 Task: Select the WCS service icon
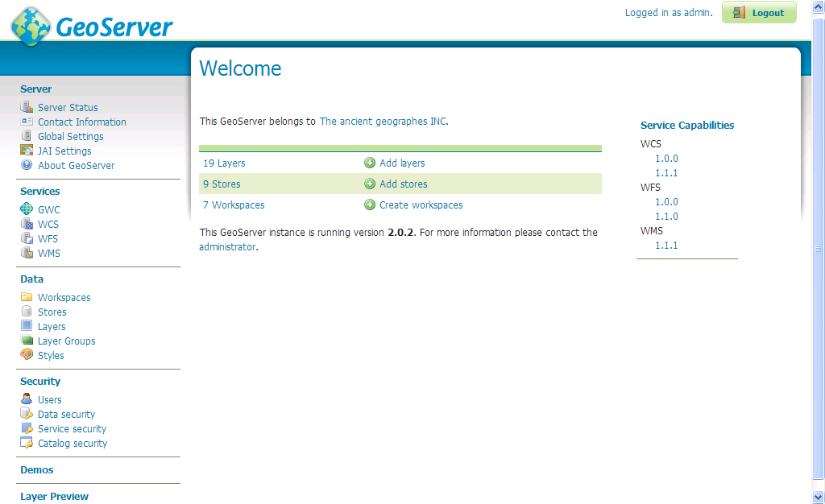(x=27, y=224)
